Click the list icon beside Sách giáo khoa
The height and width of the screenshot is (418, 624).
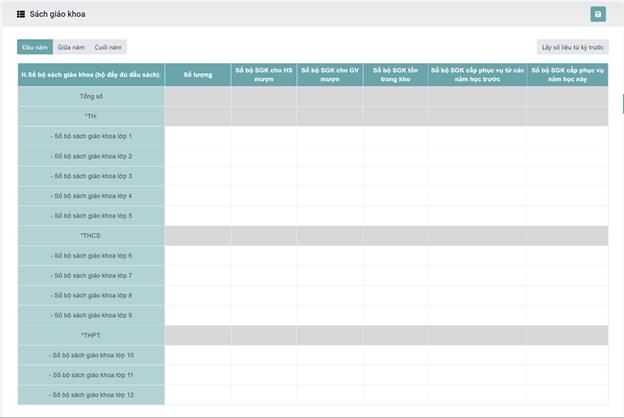(x=21, y=14)
